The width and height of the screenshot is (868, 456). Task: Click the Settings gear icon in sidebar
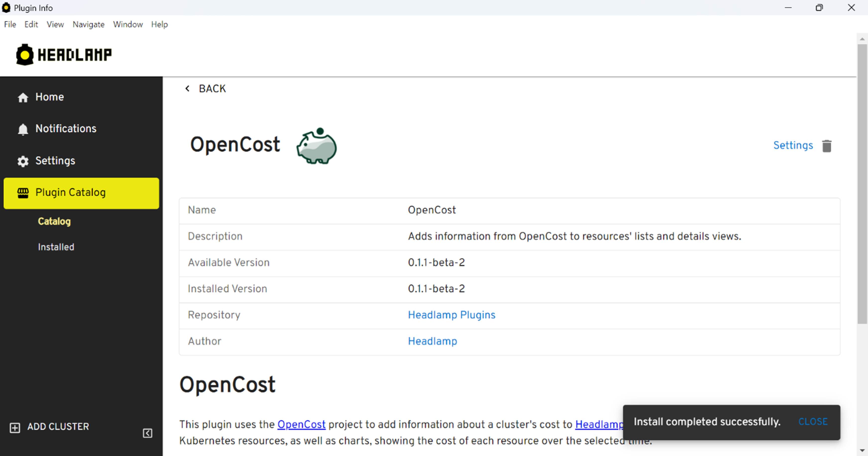[x=23, y=161]
